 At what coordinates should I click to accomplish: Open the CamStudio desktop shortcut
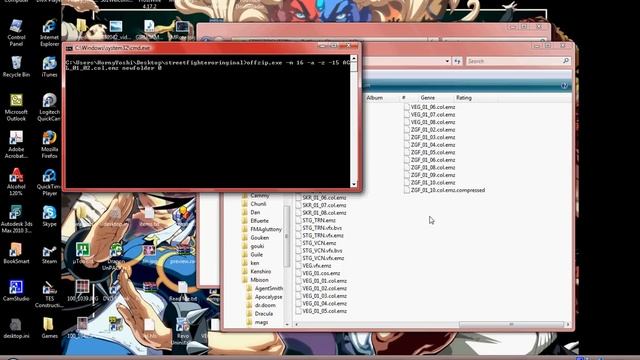click(x=16, y=291)
